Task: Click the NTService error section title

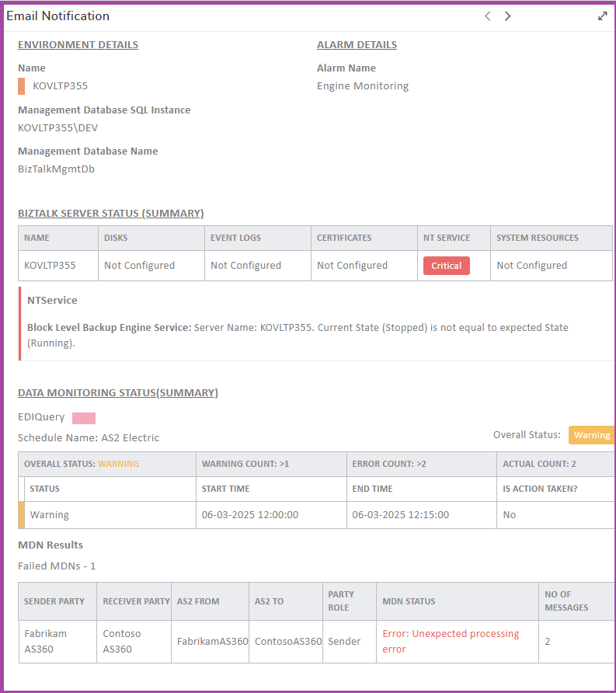Action: [52, 300]
